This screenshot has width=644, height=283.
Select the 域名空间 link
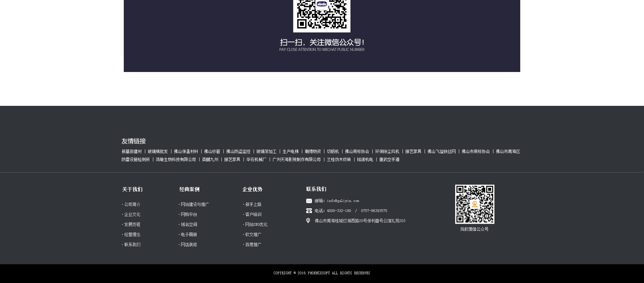pos(189,224)
